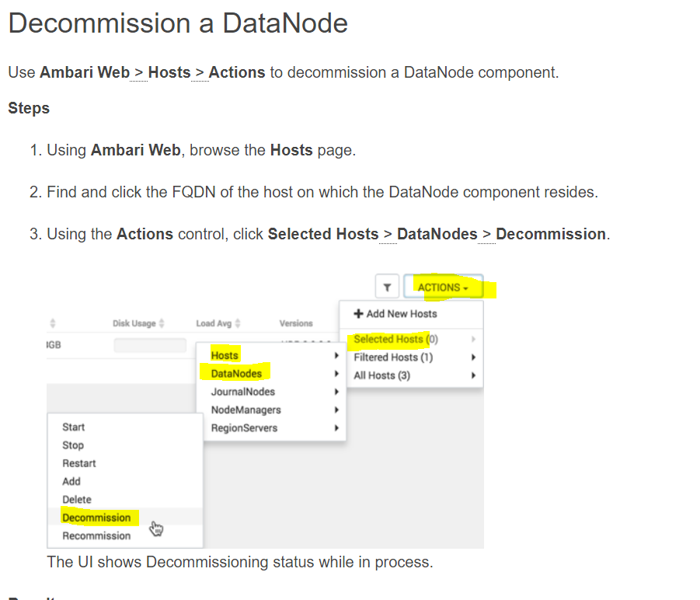The height and width of the screenshot is (600, 700).
Task: Click the arrow beside RegionServers
Action: click(336, 427)
